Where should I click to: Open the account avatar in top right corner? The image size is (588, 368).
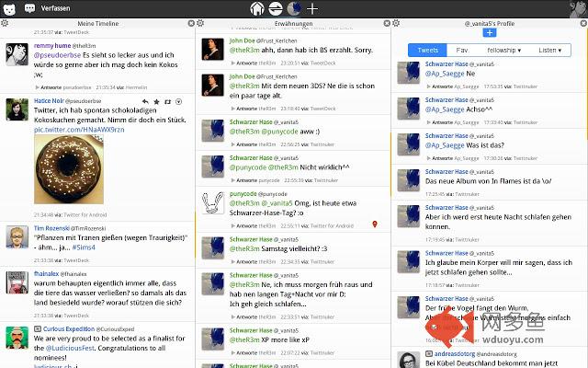coord(578,9)
